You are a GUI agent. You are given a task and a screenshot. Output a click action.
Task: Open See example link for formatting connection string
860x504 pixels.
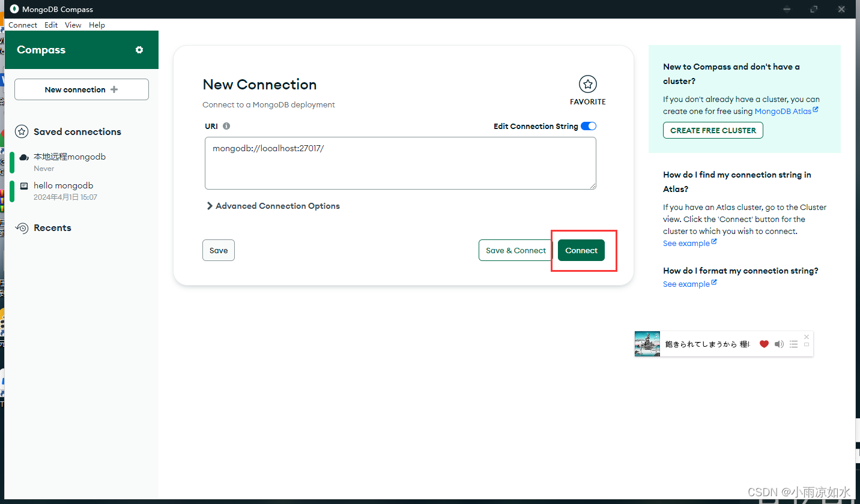pos(686,284)
